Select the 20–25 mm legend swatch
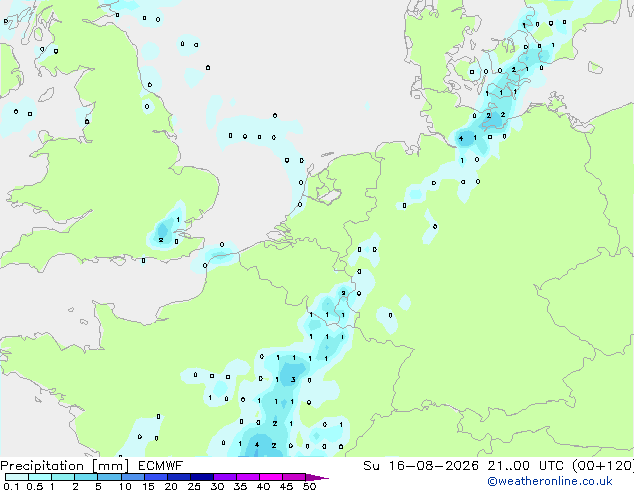This screenshot has width=634, height=490. 179,477
